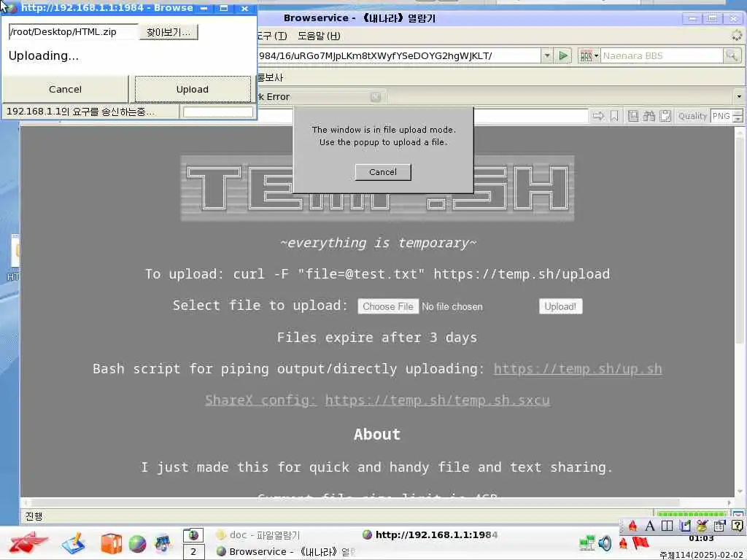This screenshot has height=560, width=747.
Task: Click the green Go arrow beside address bar
Action: pos(563,55)
